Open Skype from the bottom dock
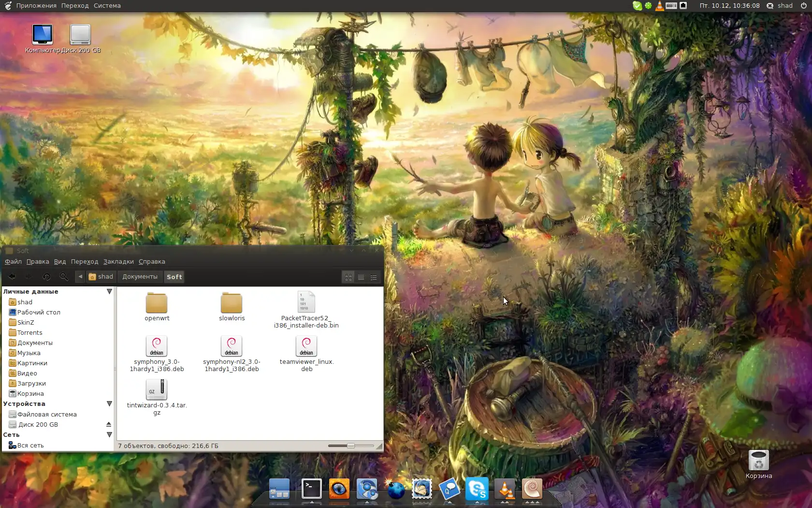This screenshot has width=812, height=508. point(477,489)
